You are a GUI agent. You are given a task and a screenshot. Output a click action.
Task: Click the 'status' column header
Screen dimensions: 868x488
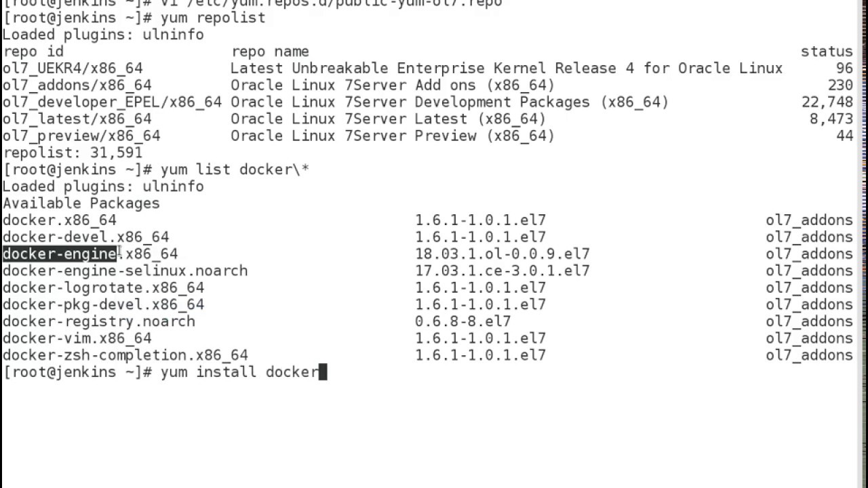(x=827, y=52)
